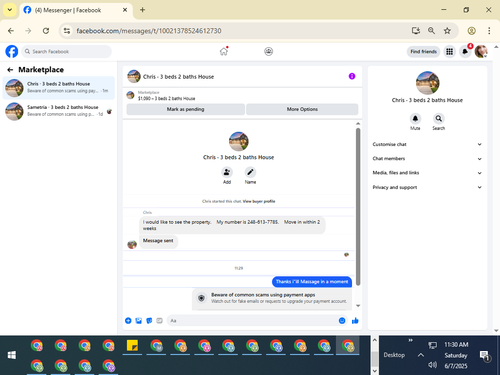The width and height of the screenshot is (500, 375).
Task: Reload the page with the browser refresh icon
Action: click(x=46, y=31)
